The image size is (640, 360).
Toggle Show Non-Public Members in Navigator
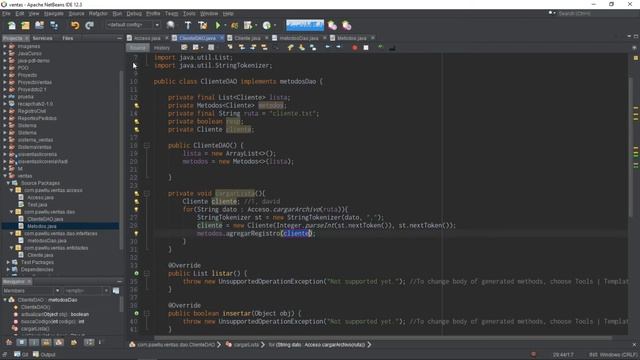click(x=47, y=342)
